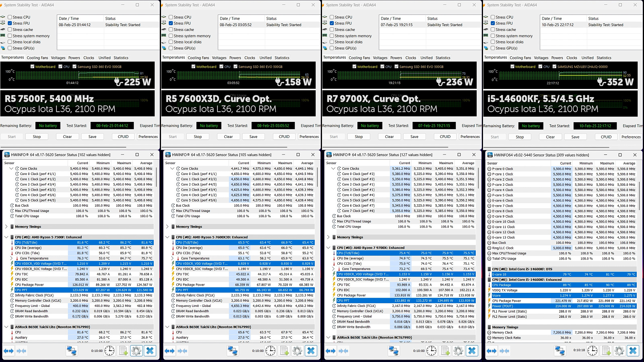This screenshot has width=644, height=362.
Task: Stop the stability test in i5-14600KF AIDA64 window
Action: [520, 137]
